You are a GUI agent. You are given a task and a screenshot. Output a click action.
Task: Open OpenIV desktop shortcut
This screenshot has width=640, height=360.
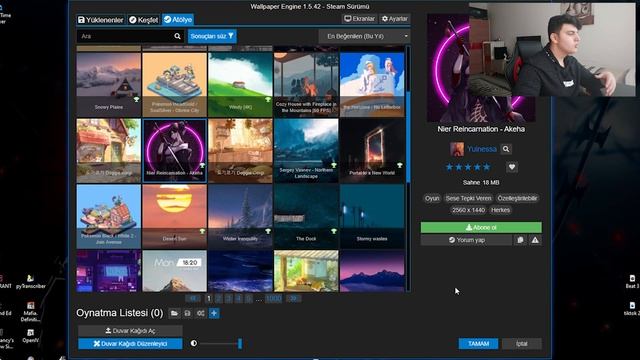(x=31, y=336)
